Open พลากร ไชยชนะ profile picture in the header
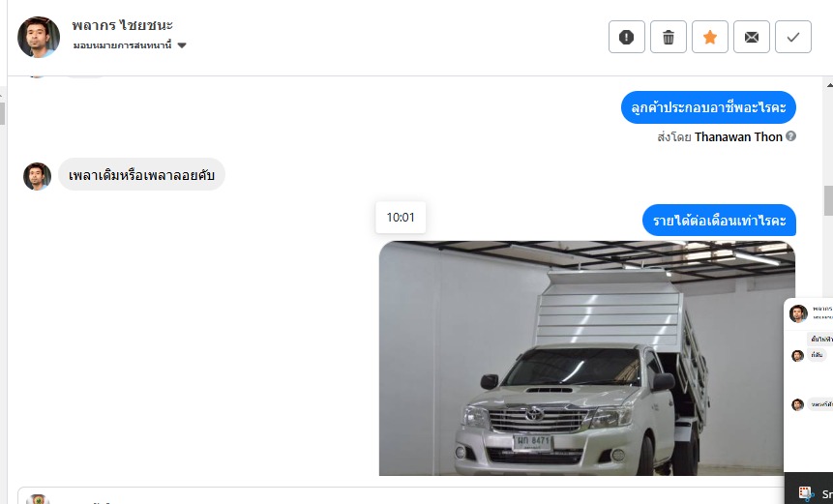Image resolution: width=833 pixels, height=504 pixels. click(x=39, y=37)
